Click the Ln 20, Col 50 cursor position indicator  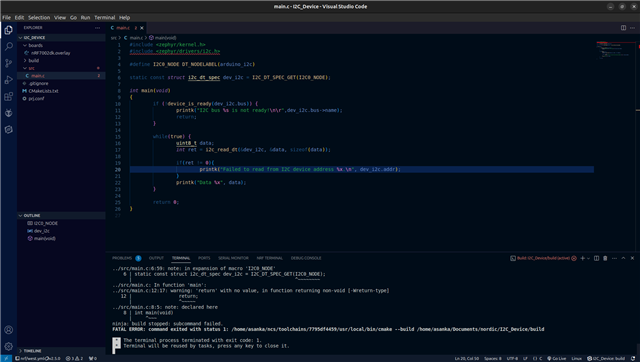click(x=467, y=358)
